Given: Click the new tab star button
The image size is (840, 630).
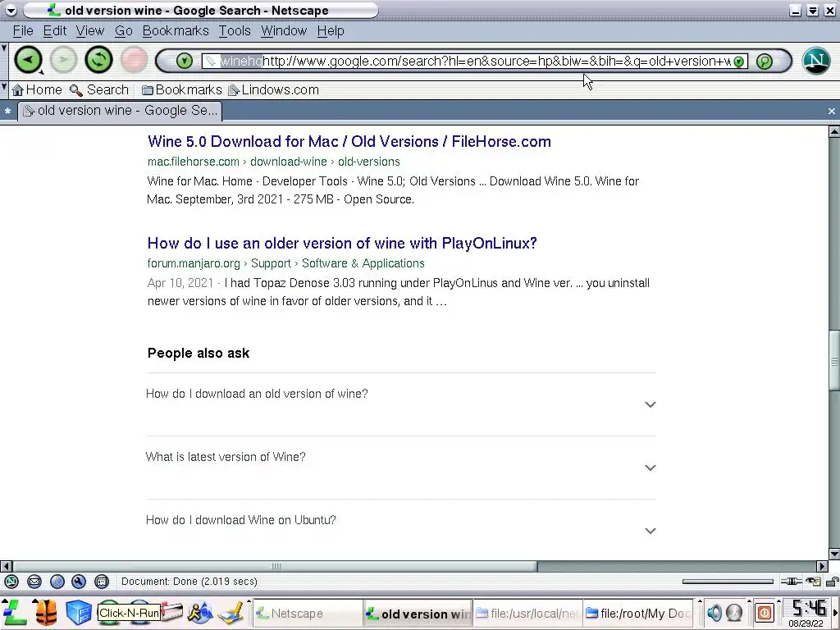Looking at the screenshot, I should 7,112.
